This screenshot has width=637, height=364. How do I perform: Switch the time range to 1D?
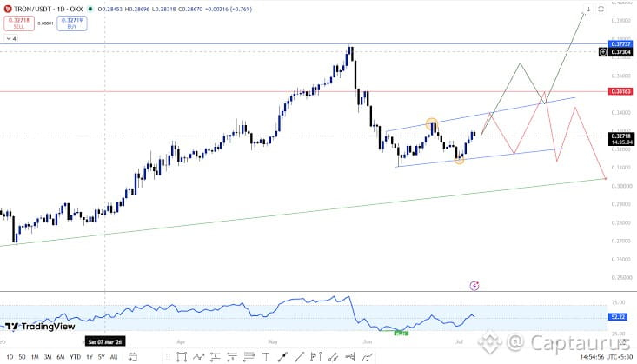point(10,357)
